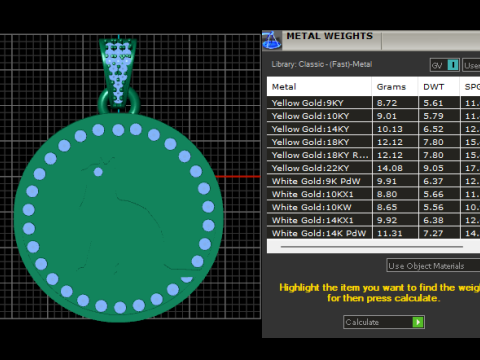
Task: Click the 11.31 grams cell
Action: [395, 233]
